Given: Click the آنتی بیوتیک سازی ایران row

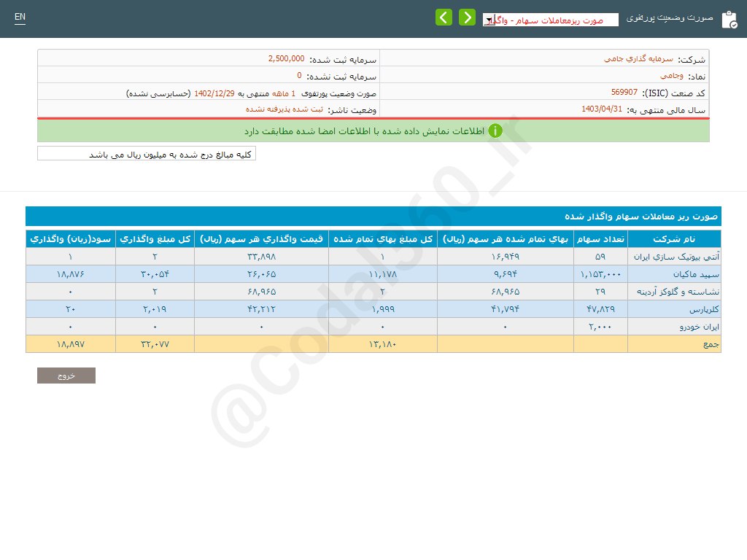Looking at the screenshot, I should click(x=373, y=257).
